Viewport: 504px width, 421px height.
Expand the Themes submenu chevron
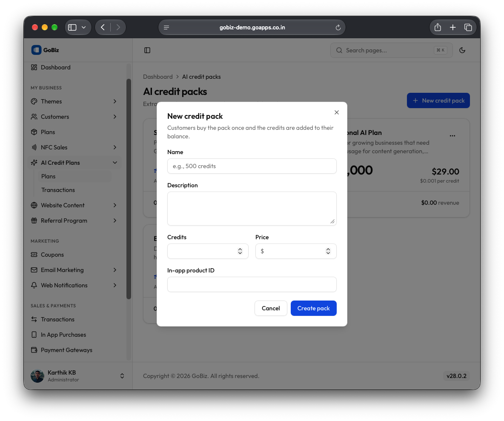pyautogui.click(x=115, y=101)
